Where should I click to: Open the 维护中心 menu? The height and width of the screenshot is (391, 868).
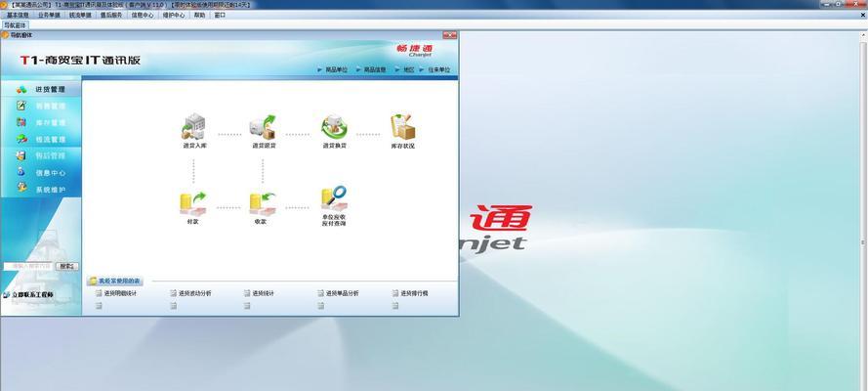coord(173,15)
